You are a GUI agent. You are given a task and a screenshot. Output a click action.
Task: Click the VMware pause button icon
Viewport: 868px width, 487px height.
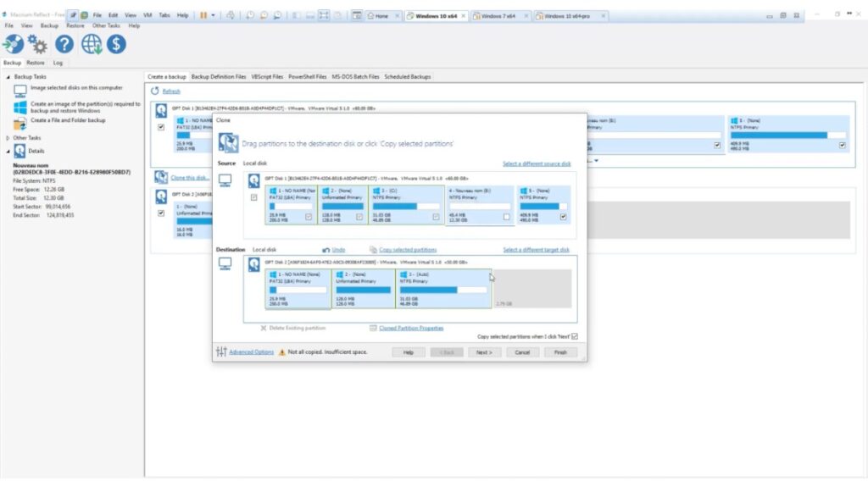point(203,15)
